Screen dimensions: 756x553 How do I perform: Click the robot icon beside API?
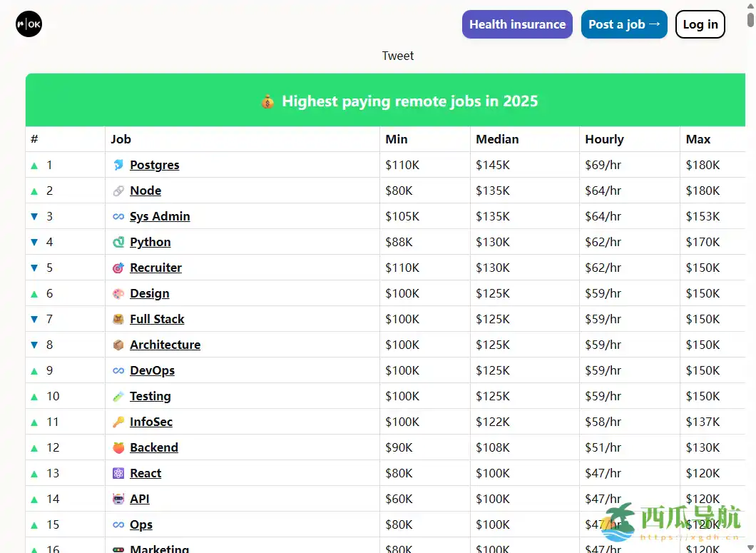[x=118, y=499]
